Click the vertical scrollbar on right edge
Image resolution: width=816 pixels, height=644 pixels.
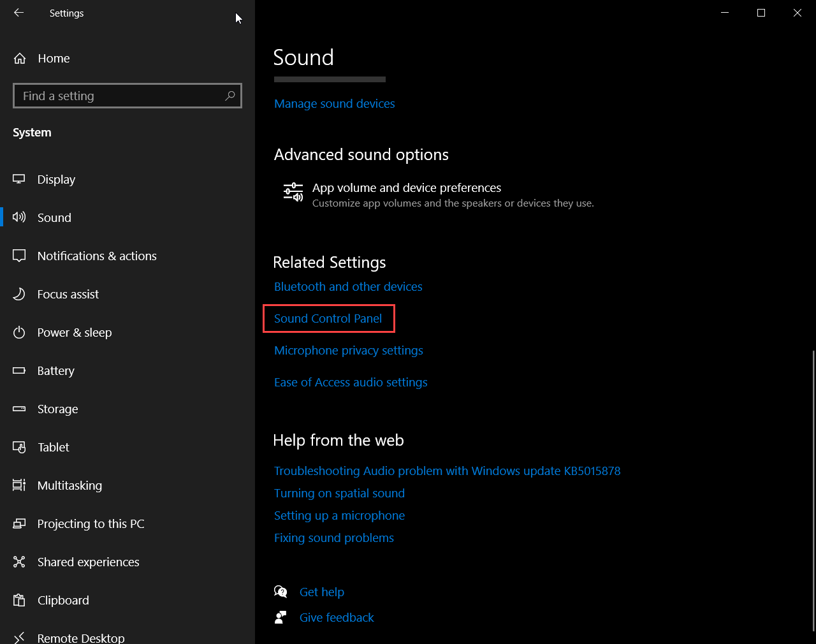[x=813, y=490]
